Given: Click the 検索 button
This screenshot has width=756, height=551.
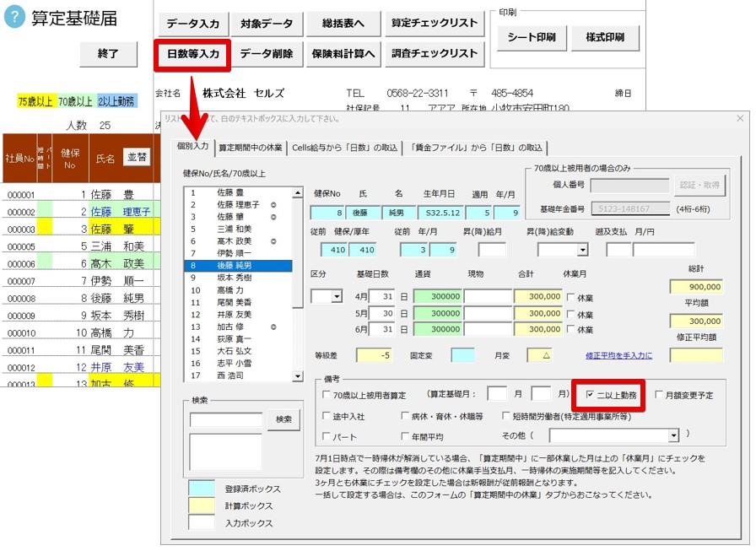Looking at the screenshot, I should tap(283, 419).
